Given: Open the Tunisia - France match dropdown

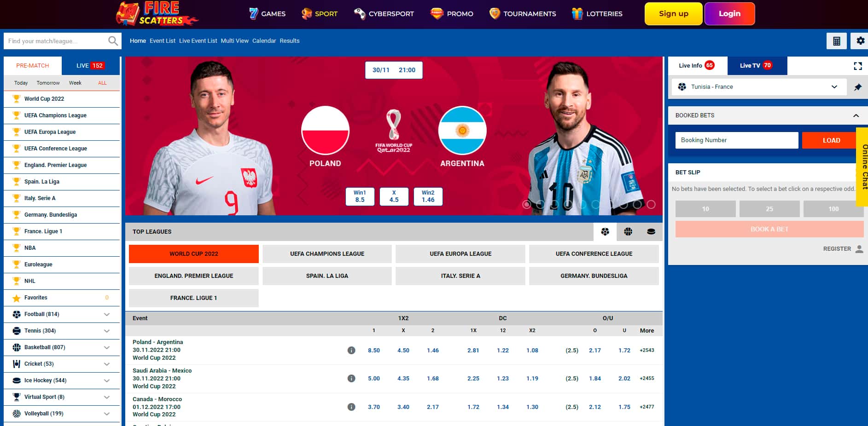Looking at the screenshot, I should pyautogui.click(x=759, y=87).
